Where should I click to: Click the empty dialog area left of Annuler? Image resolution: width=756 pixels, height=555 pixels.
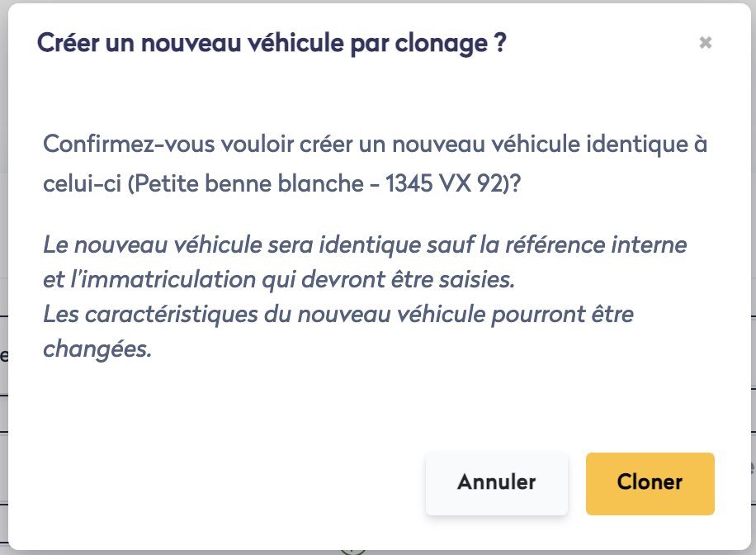tap(231, 483)
